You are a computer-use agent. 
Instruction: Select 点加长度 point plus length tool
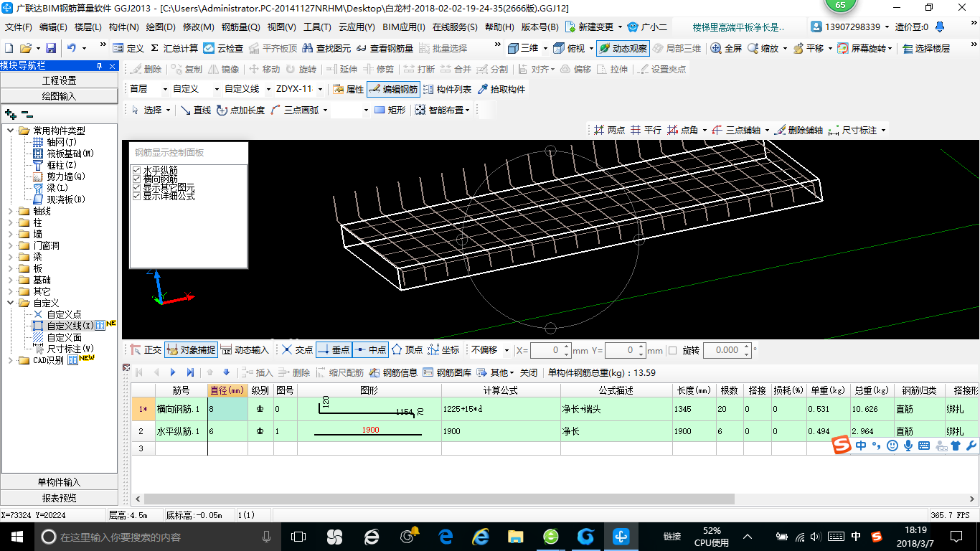click(x=240, y=110)
